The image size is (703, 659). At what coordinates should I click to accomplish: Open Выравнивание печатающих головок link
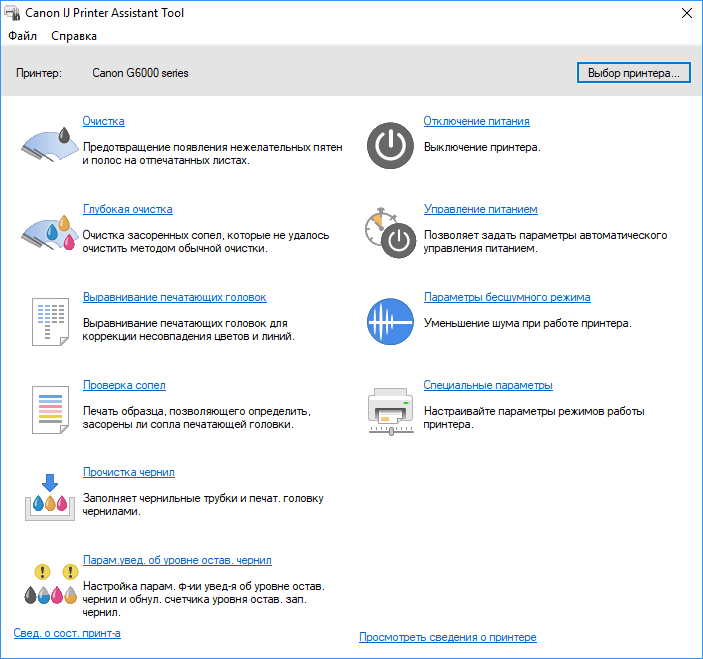tap(175, 297)
